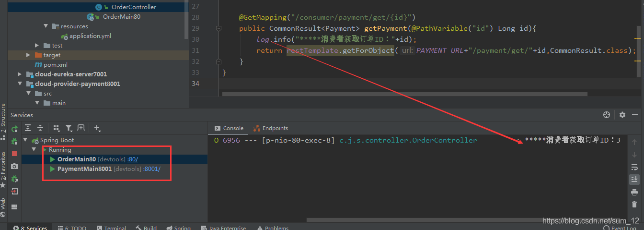The height and width of the screenshot is (230, 644).
Task: Open the Web side tab
Action: tap(3, 207)
